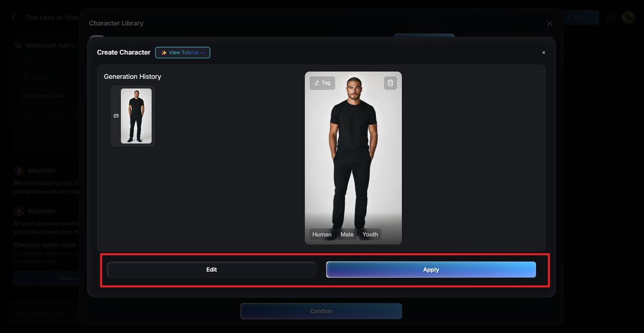Click the Youth tag label
The image size is (644, 333).
tap(370, 234)
